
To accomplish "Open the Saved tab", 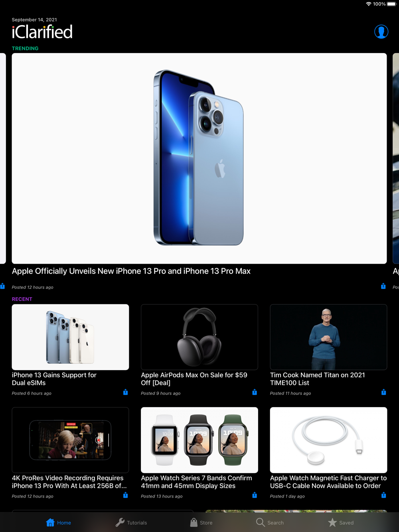I will coord(341,522).
